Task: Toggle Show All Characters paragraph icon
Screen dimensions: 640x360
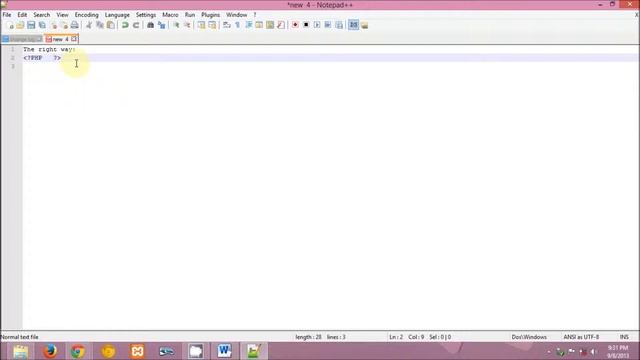Action: tap(238, 25)
